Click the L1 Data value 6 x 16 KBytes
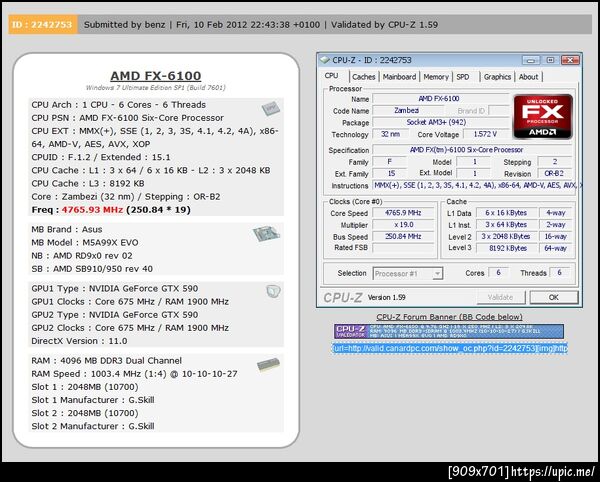 point(506,213)
